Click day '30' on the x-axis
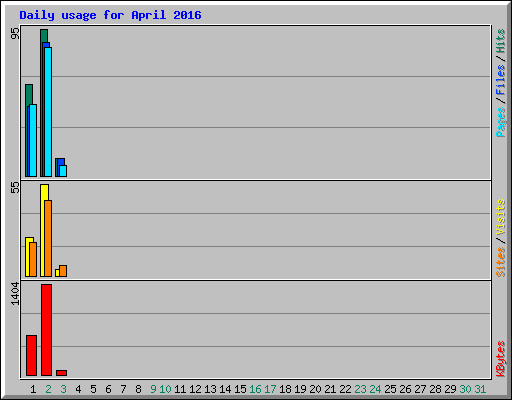The image size is (512, 400). click(465, 389)
